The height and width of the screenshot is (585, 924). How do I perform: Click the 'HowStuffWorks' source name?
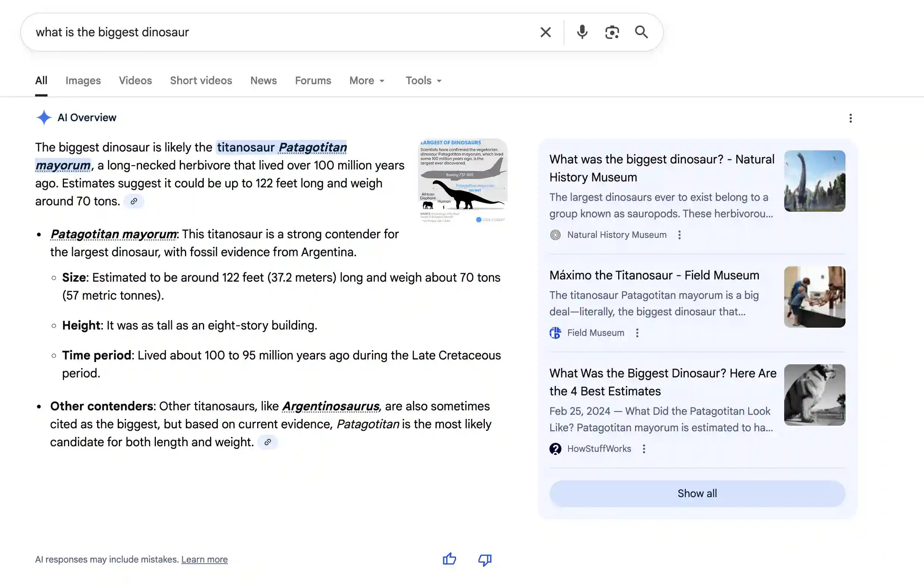(599, 449)
